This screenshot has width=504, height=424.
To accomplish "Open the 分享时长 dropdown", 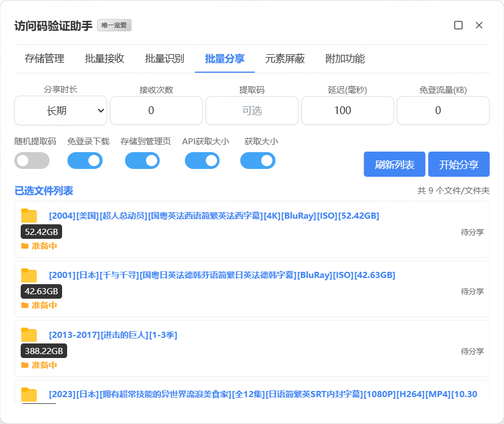I will pos(60,111).
